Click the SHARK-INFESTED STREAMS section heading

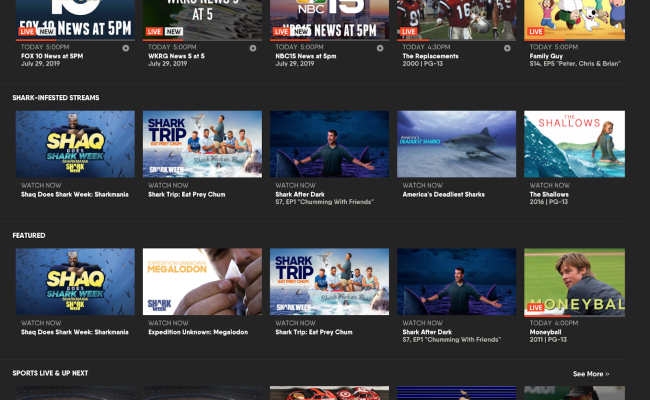click(x=56, y=98)
